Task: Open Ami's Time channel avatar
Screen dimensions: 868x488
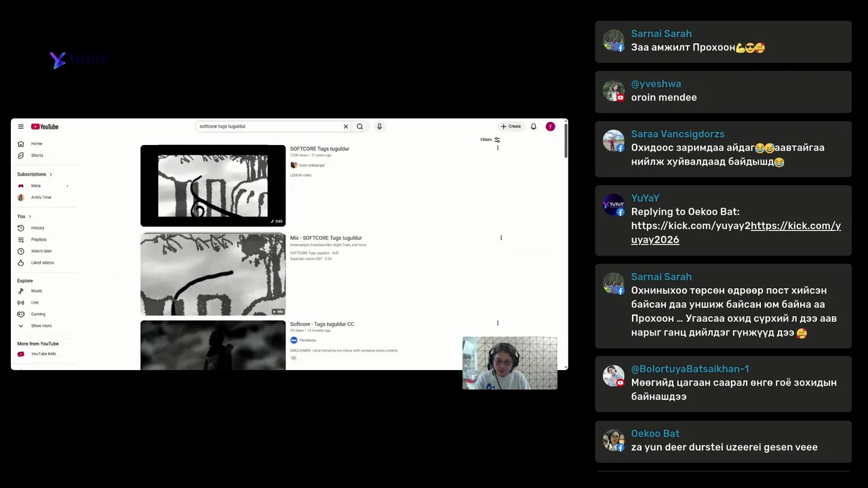Action: coord(21,197)
